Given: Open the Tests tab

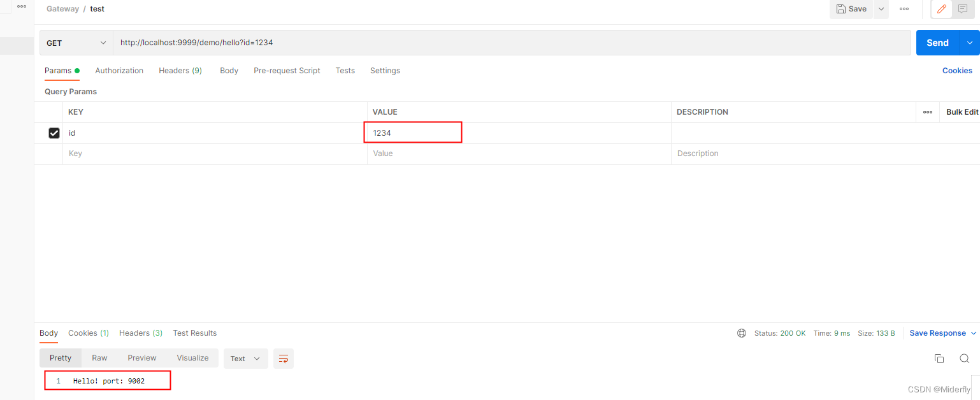Looking at the screenshot, I should pyautogui.click(x=345, y=71).
